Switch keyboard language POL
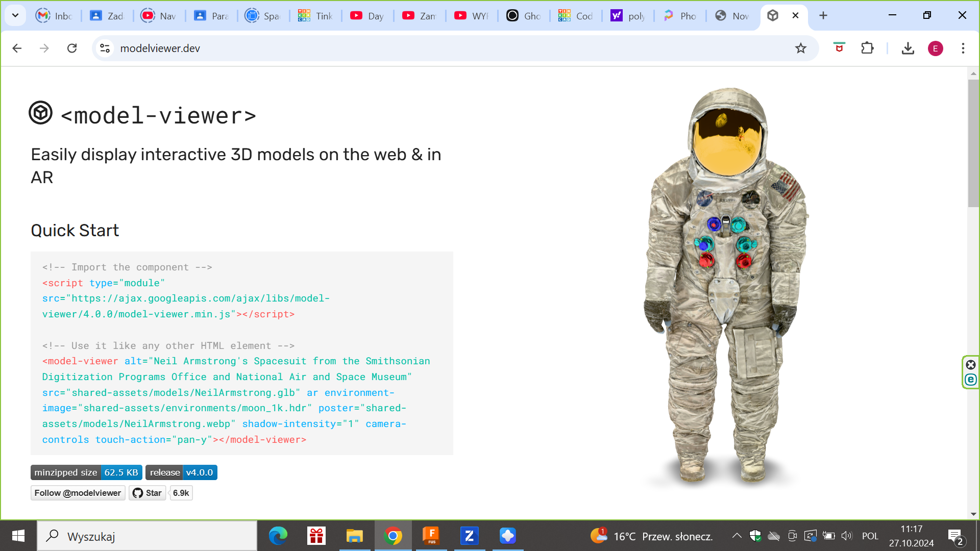980x551 pixels. 870,536
